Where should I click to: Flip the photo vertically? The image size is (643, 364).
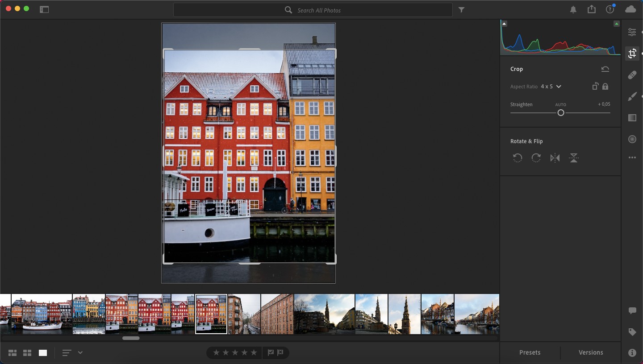coord(574,158)
